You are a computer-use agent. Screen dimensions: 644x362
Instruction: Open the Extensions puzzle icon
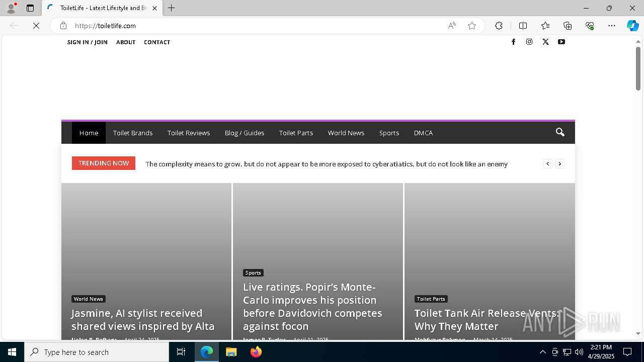499,26
